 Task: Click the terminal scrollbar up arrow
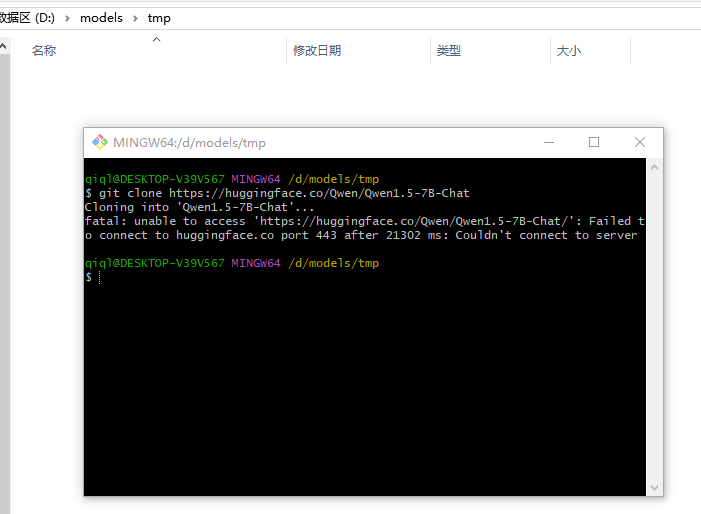(x=655, y=168)
